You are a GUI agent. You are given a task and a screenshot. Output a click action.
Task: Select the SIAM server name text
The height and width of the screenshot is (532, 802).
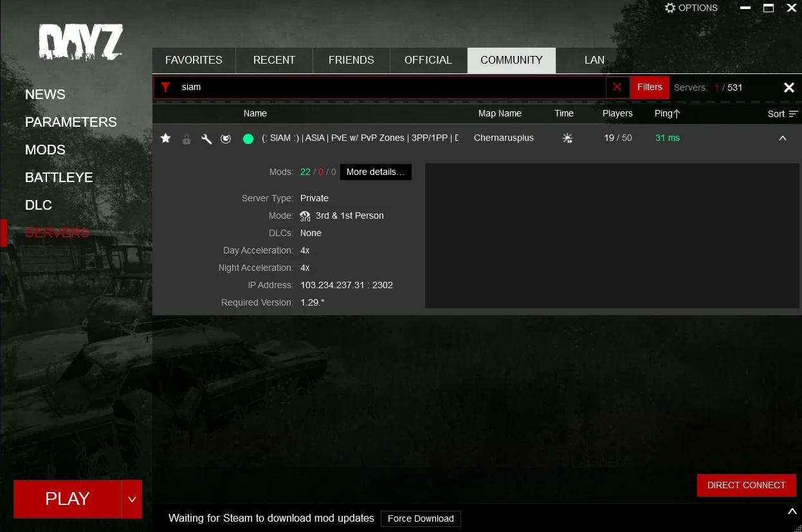pos(360,138)
